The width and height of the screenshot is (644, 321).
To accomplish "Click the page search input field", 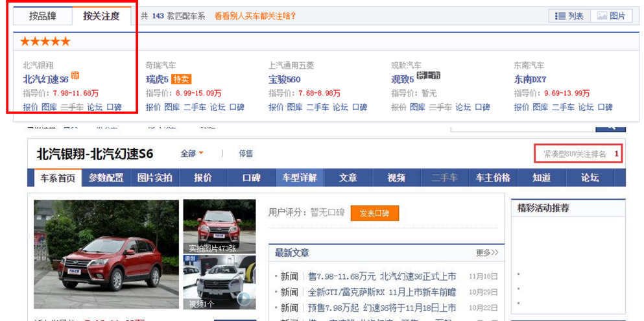I will click(x=523, y=128).
